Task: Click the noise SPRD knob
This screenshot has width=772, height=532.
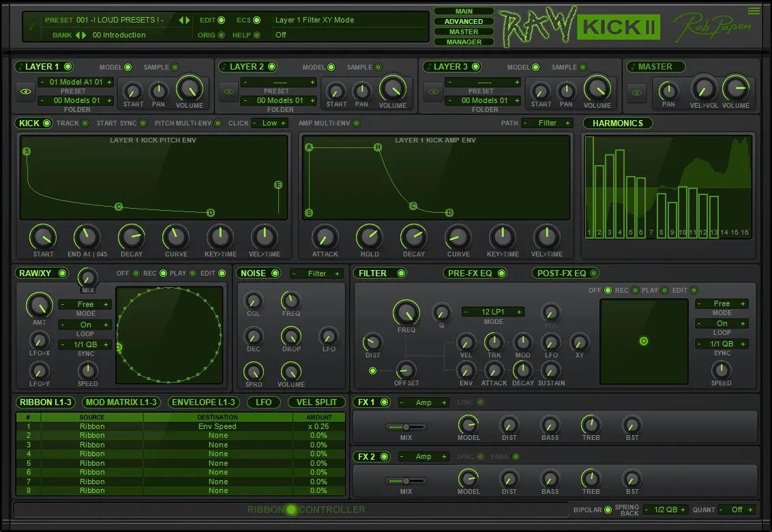Action: [254, 372]
